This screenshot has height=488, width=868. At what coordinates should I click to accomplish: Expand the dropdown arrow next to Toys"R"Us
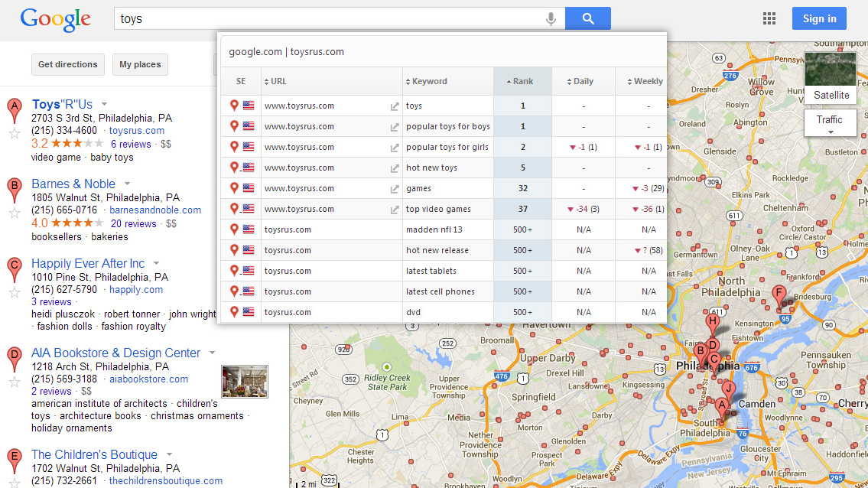[105, 104]
